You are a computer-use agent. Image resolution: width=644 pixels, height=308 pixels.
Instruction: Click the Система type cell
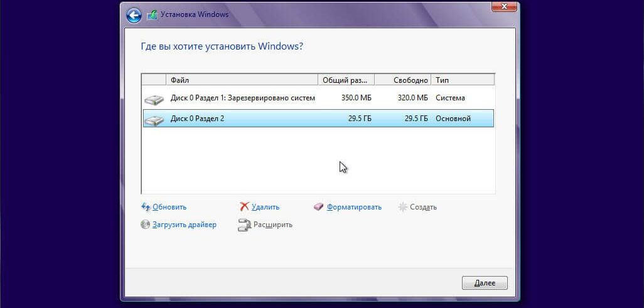pos(451,98)
